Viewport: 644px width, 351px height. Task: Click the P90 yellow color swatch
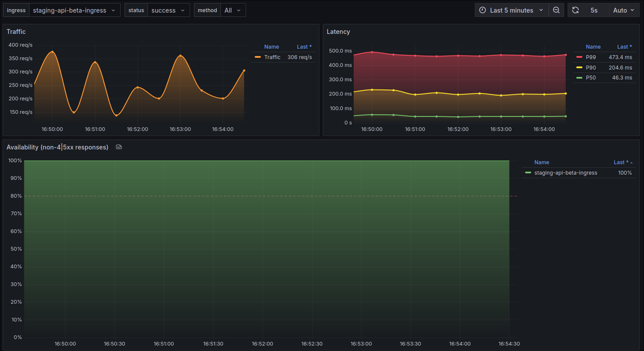click(x=579, y=68)
